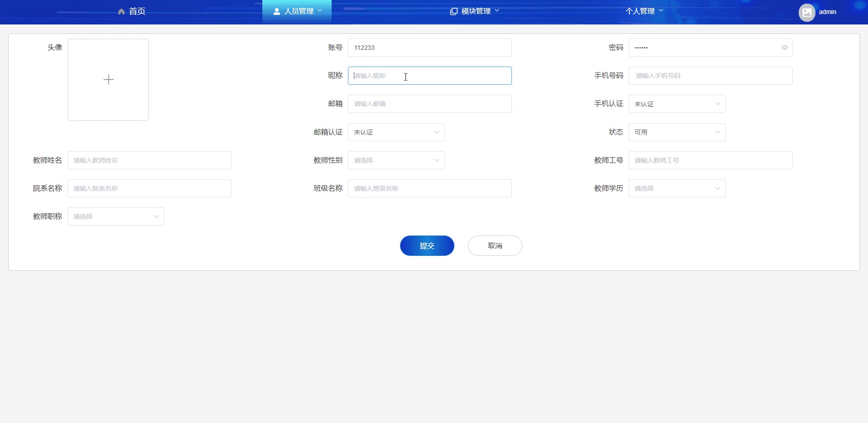Expand 模块管理 chevron arrow

click(497, 10)
